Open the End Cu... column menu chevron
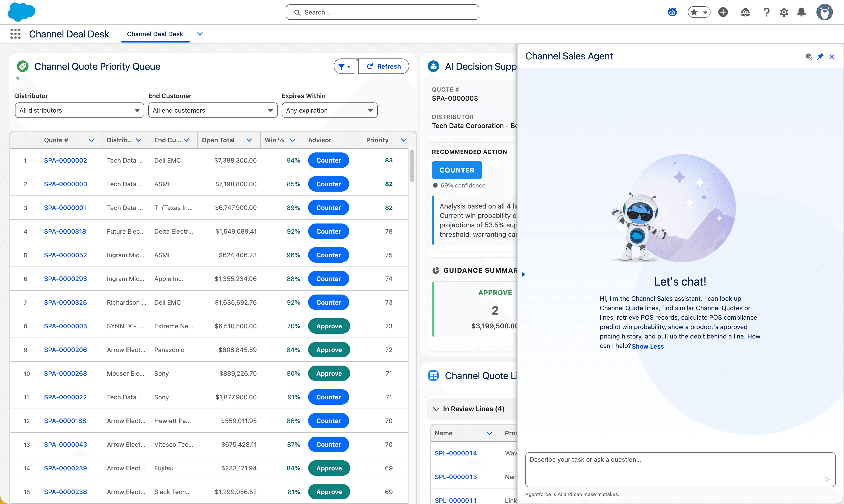This screenshot has width=844, height=504. pyautogui.click(x=186, y=140)
